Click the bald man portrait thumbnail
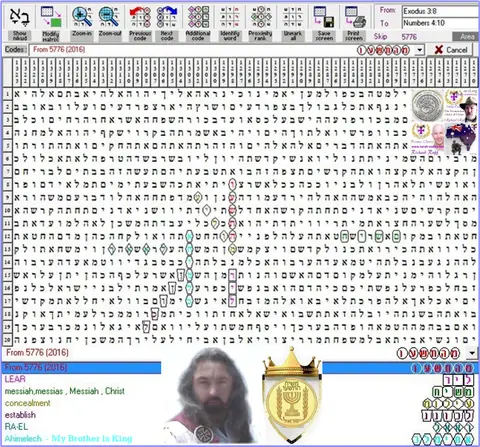The width and height of the screenshot is (480, 447). coord(428,138)
